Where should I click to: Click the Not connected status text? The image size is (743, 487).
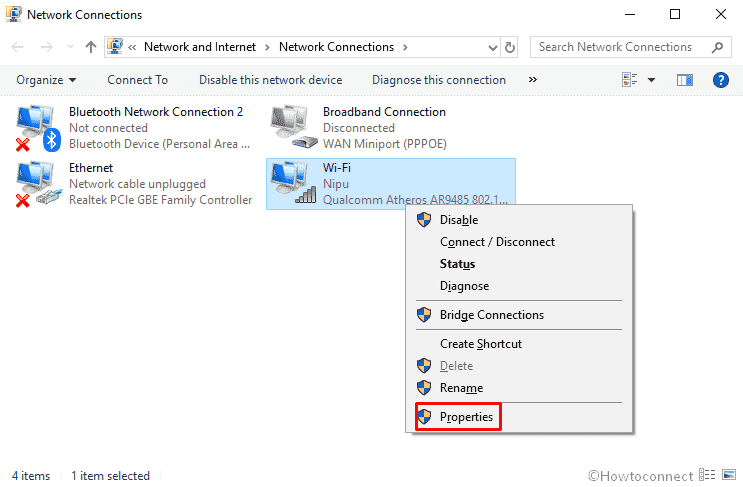[x=109, y=128]
